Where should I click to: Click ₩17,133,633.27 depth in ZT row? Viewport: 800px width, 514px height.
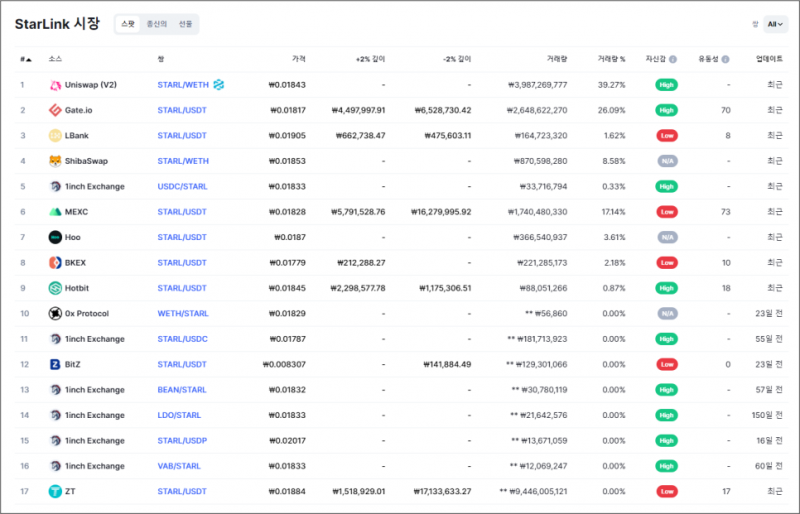tap(442, 492)
